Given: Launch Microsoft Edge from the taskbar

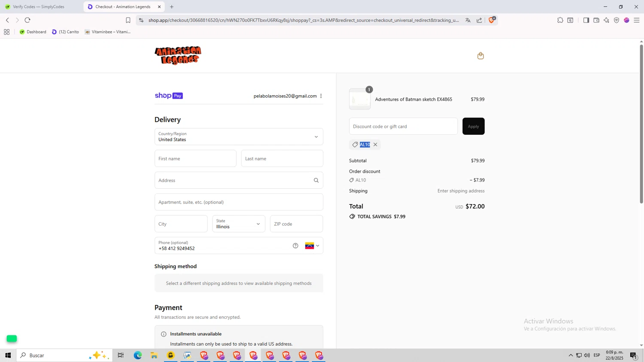Looking at the screenshot, I should point(138,355).
